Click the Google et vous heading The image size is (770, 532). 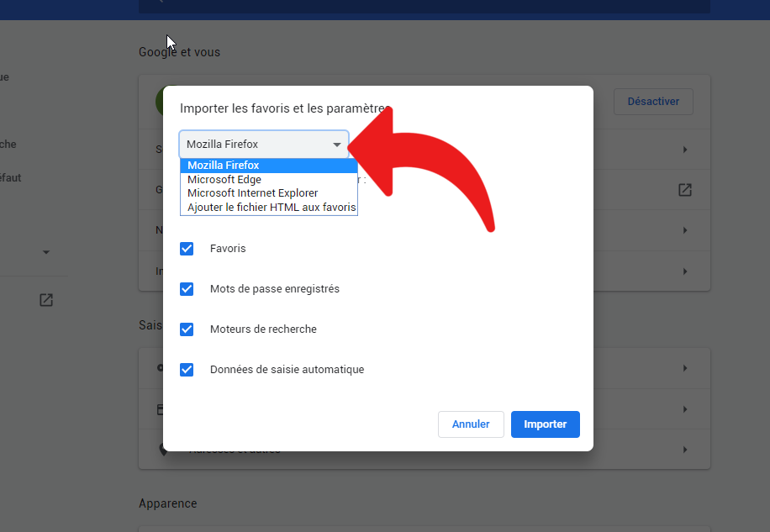[x=179, y=52]
